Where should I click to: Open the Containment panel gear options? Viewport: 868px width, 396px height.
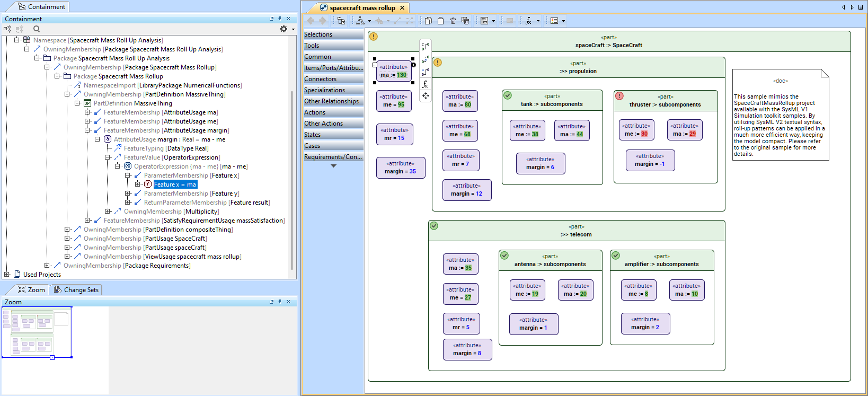tap(284, 29)
